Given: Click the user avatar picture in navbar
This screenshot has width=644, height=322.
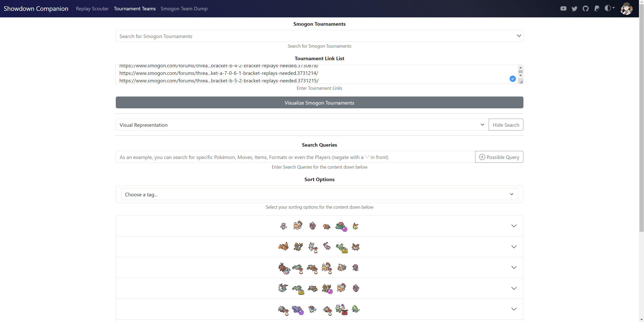Looking at the screenshot, I should pos(626,9).
